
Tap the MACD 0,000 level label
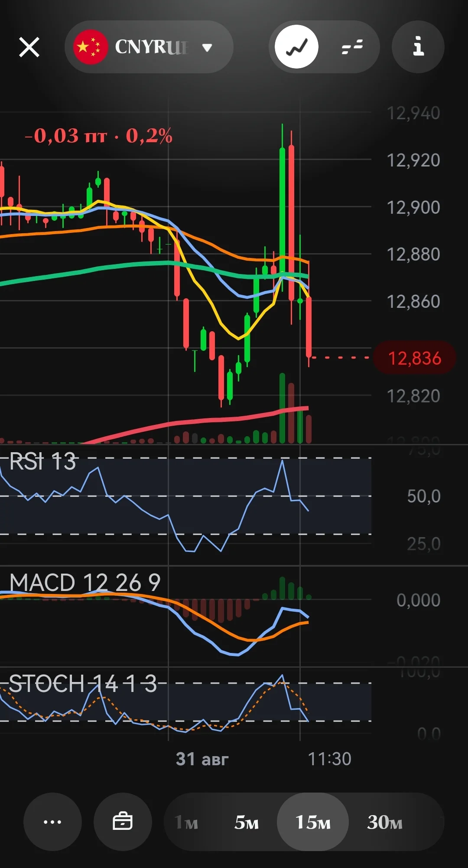click(418, 600)
